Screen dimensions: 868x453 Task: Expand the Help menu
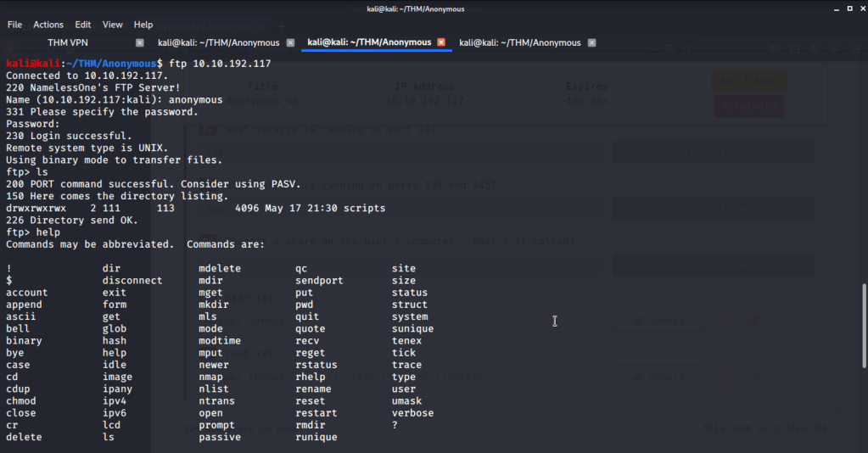click(x=143, y=25)
